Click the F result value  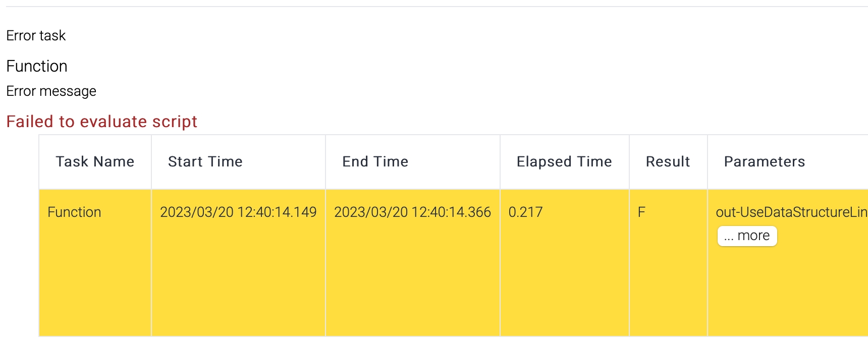pos(641,212)
